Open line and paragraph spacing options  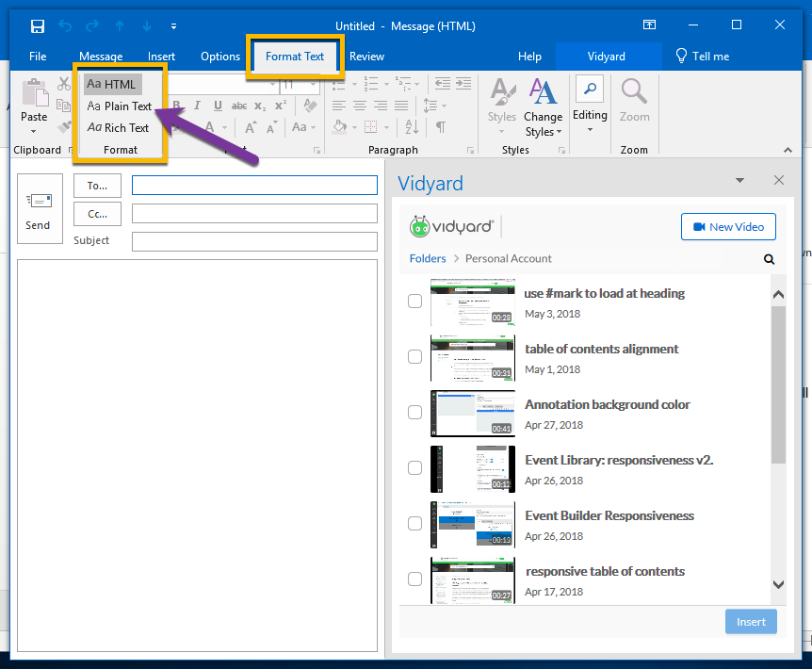435,106
